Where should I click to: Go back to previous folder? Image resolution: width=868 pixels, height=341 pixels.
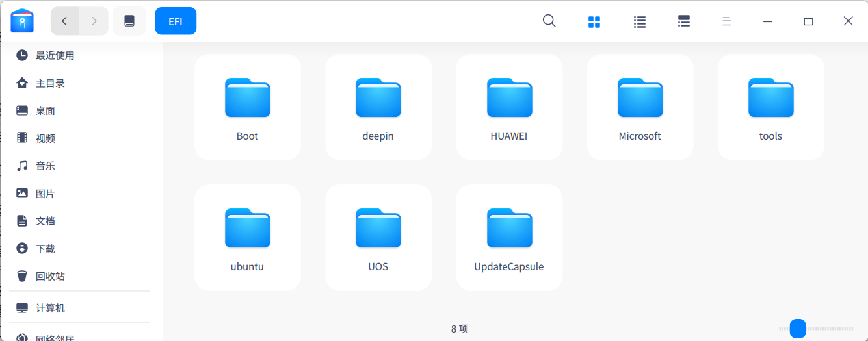coord(65,21)
